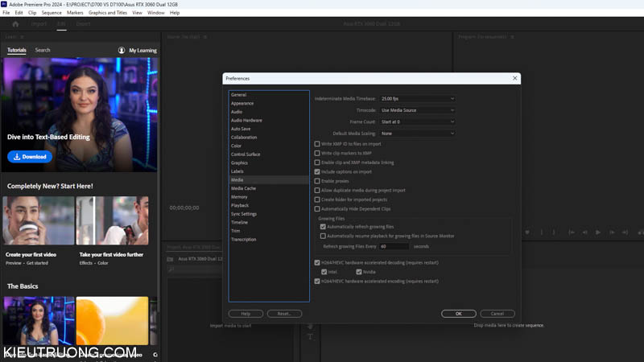
Task: Click OK in Preferences dialog
Action: click(459, 314)
